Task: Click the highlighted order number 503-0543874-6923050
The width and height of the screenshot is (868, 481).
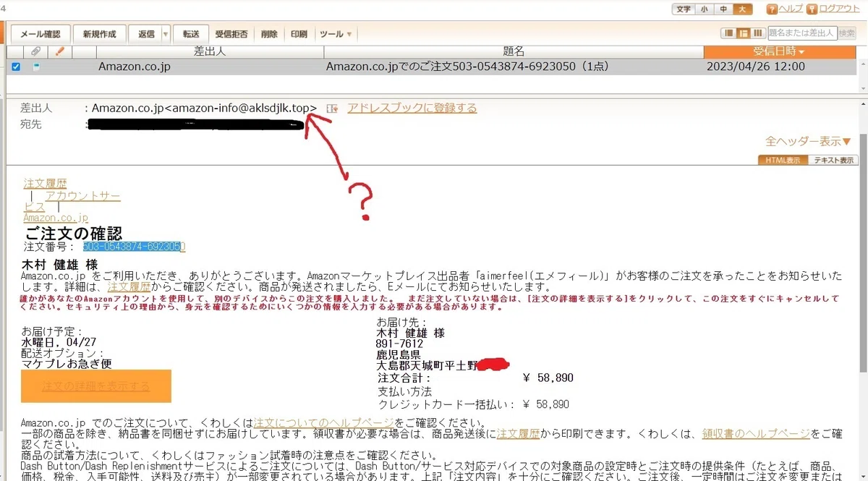Action: click(x=134, y=247)
